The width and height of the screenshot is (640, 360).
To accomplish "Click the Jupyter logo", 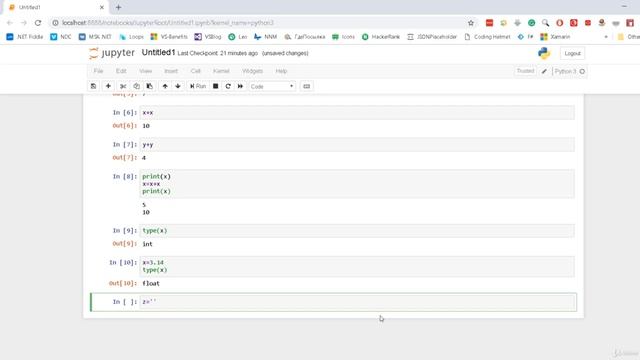I will 112,53.
